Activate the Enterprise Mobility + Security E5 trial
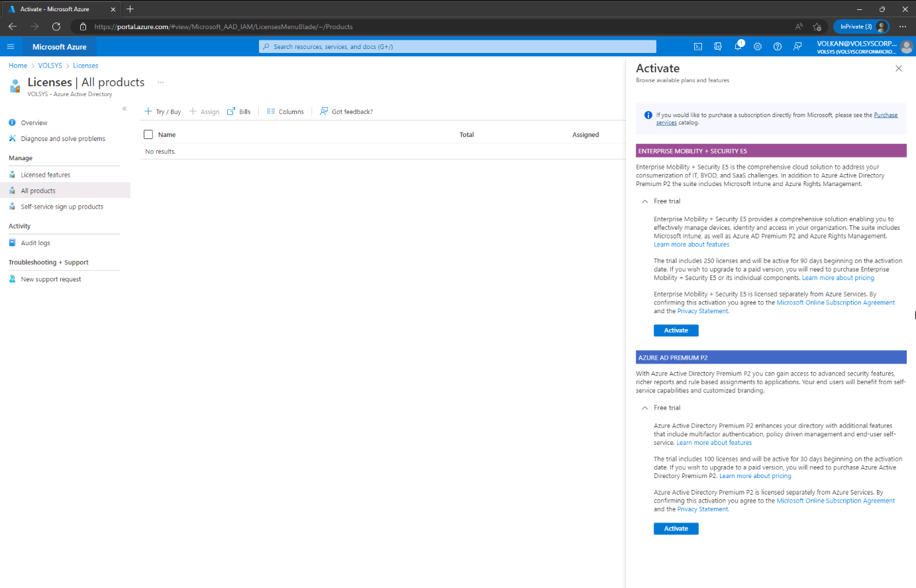This screenshot has width=916, height=588. click(x=676, y=330)
